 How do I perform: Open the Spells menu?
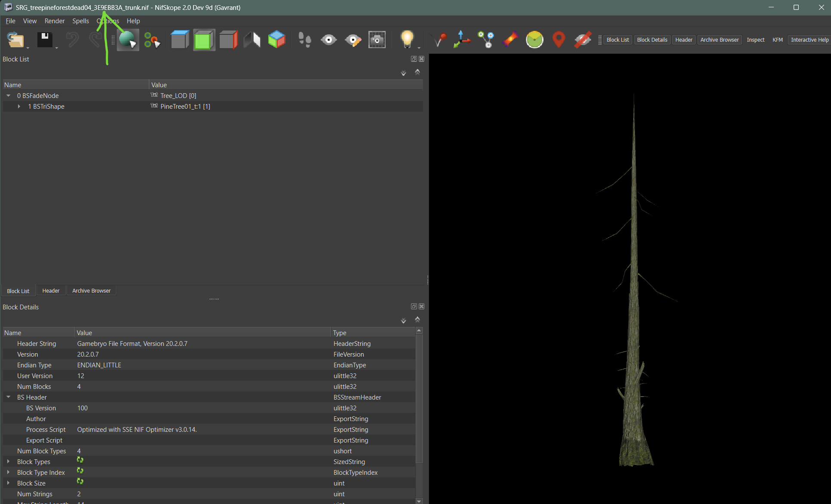(80, 21)
